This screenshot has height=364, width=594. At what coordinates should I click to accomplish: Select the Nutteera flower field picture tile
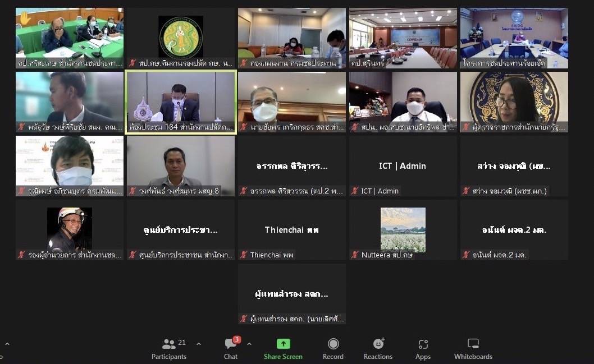403,230
